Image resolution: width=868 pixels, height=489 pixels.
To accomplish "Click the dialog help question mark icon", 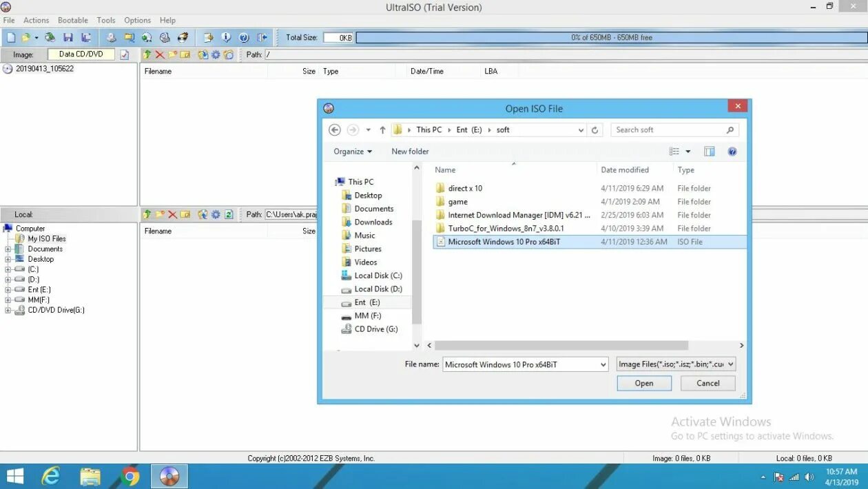I will 732,152.
